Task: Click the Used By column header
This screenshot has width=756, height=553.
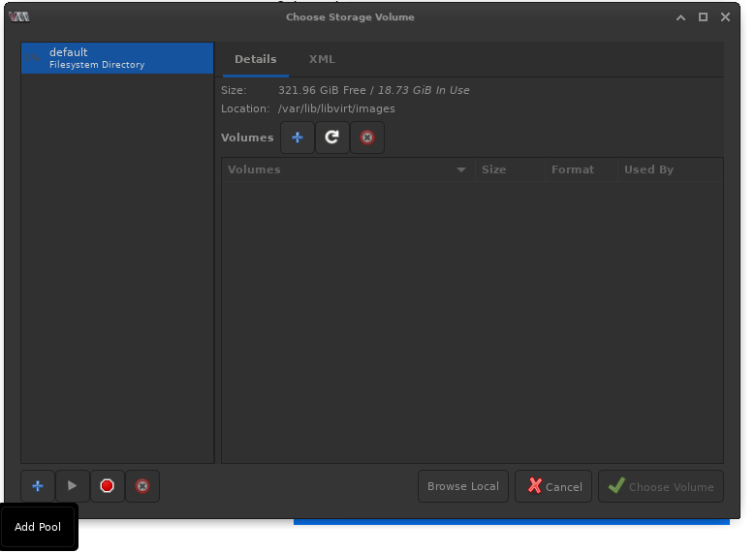Action: [669, 169]
